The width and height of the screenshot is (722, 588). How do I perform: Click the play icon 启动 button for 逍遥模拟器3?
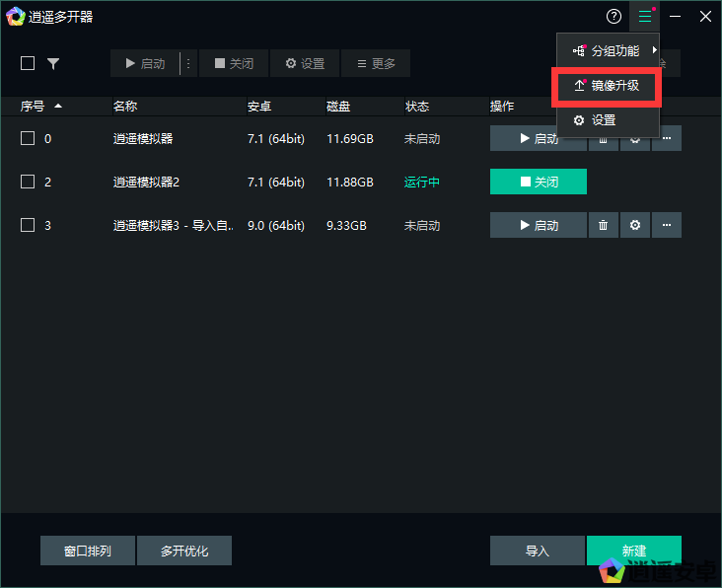(539, 226)
